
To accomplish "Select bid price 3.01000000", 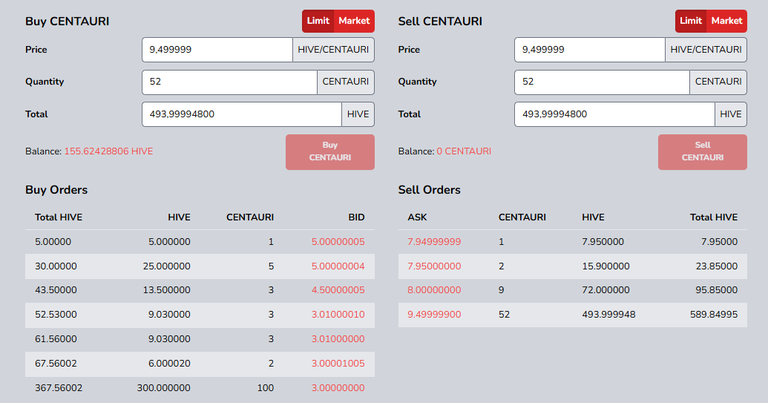I will (338, 339).
